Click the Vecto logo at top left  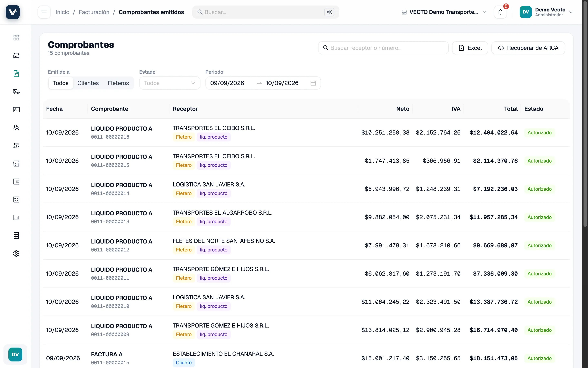point(13,12)
